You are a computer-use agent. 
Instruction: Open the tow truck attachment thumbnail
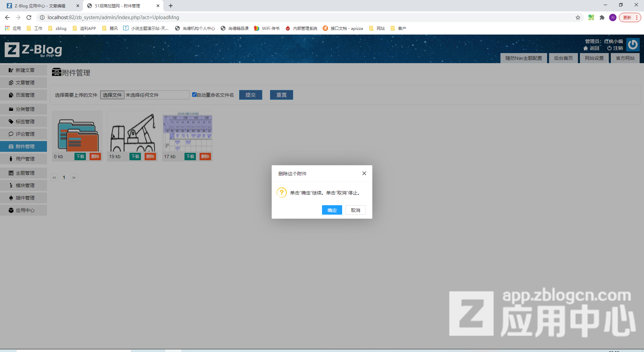pos(132,132)
